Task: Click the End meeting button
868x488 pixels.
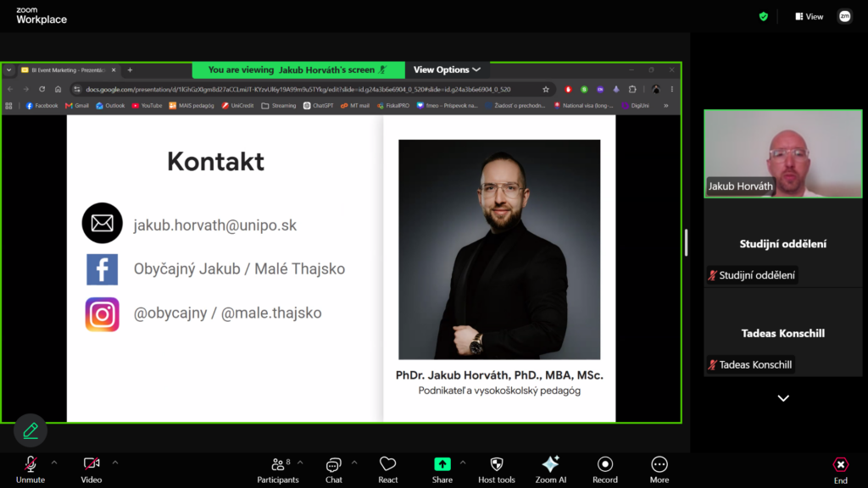Action: click(840, 469)
